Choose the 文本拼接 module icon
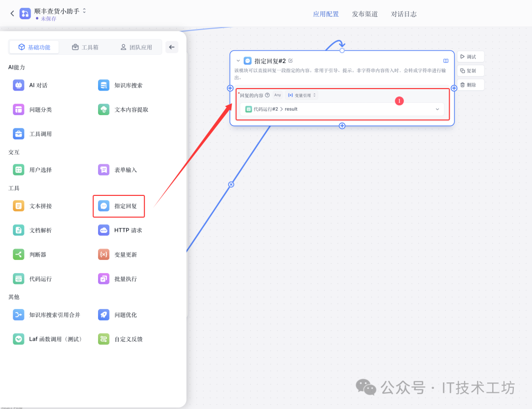532x409 pixels. pos(18,206)
